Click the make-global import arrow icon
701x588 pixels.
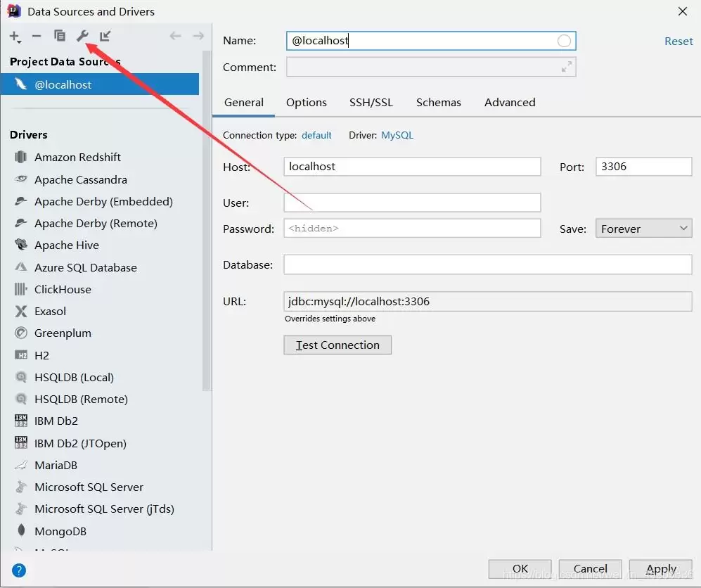click(x=105, y=36)
